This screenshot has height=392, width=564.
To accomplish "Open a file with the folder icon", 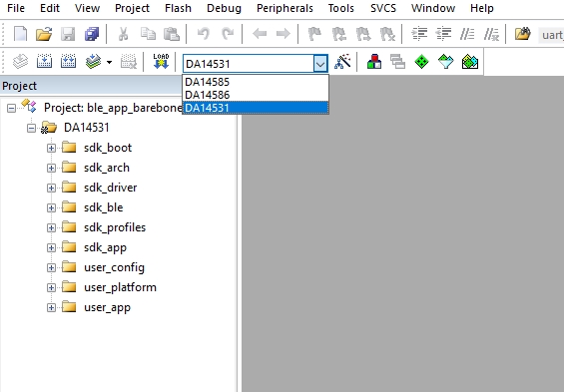I will coord(44,34).
